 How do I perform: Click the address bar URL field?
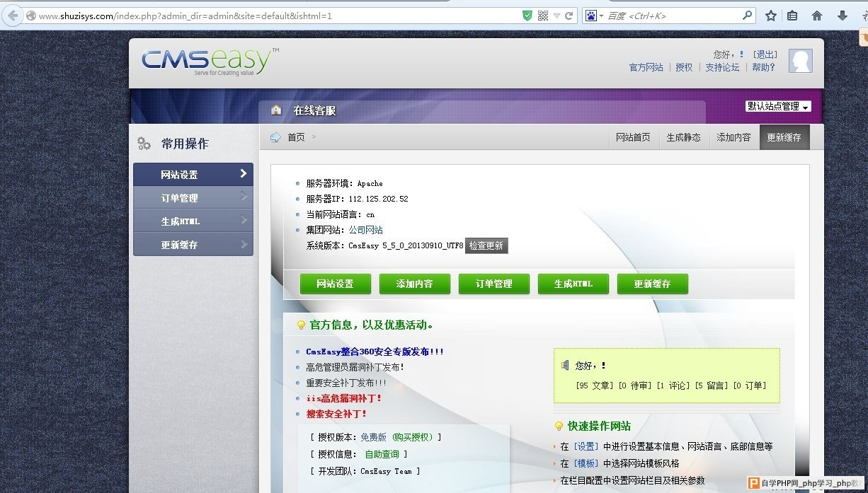pos(276,16)
